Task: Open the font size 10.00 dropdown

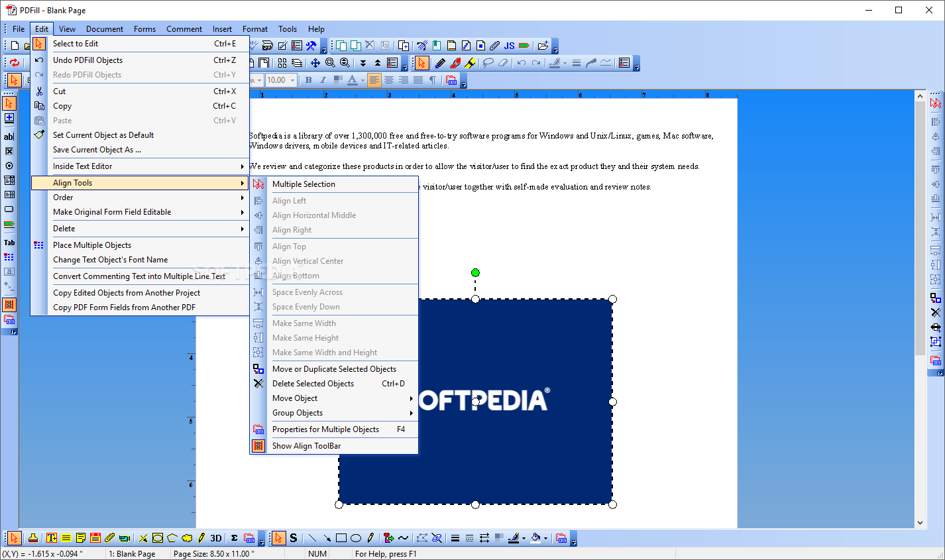Action: coord(294,80)
